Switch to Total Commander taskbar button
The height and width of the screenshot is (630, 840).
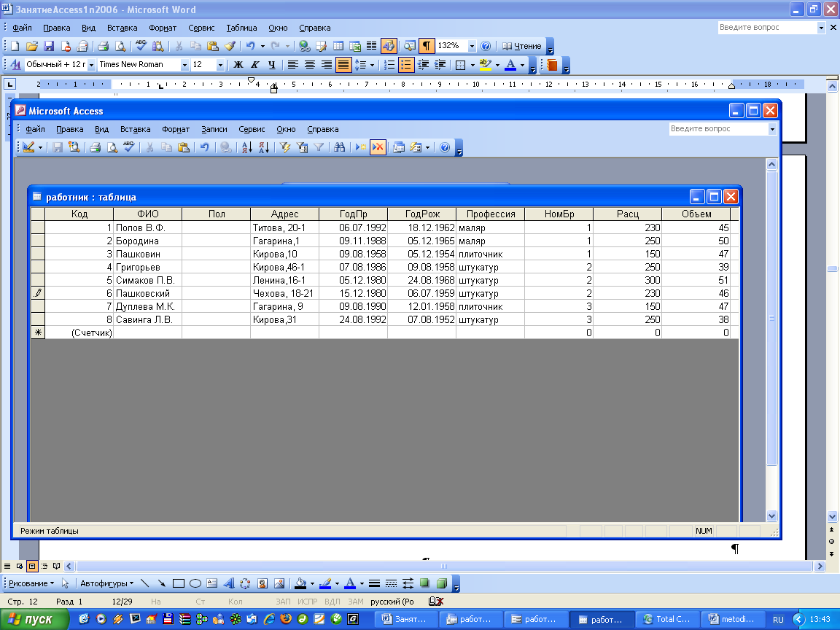coord(667,619)
